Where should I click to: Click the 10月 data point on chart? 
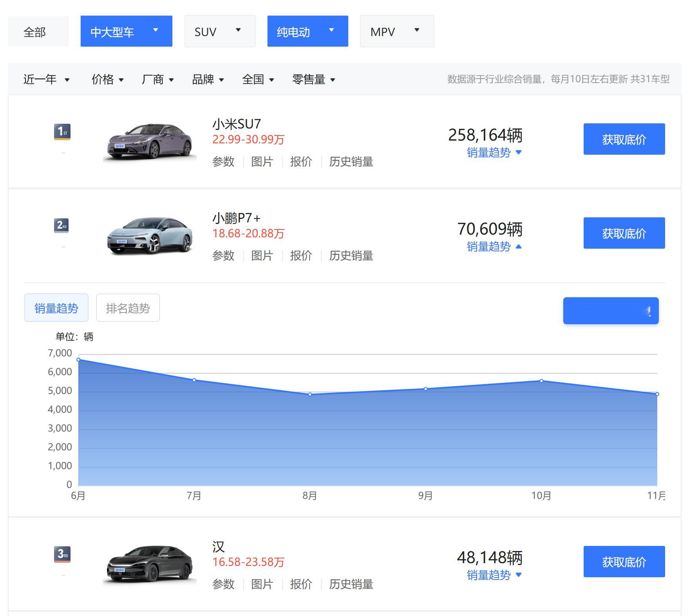[x=541, y=381]
